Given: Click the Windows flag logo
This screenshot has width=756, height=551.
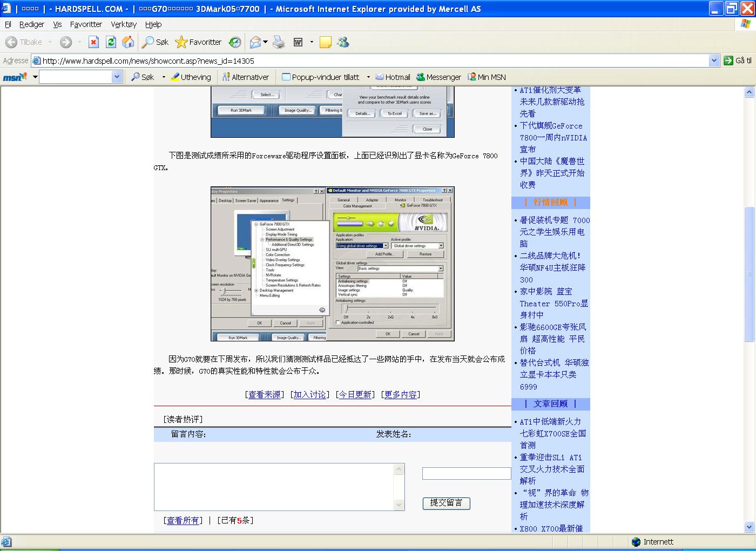Looking at the screenshot, I should click(746, 24).
